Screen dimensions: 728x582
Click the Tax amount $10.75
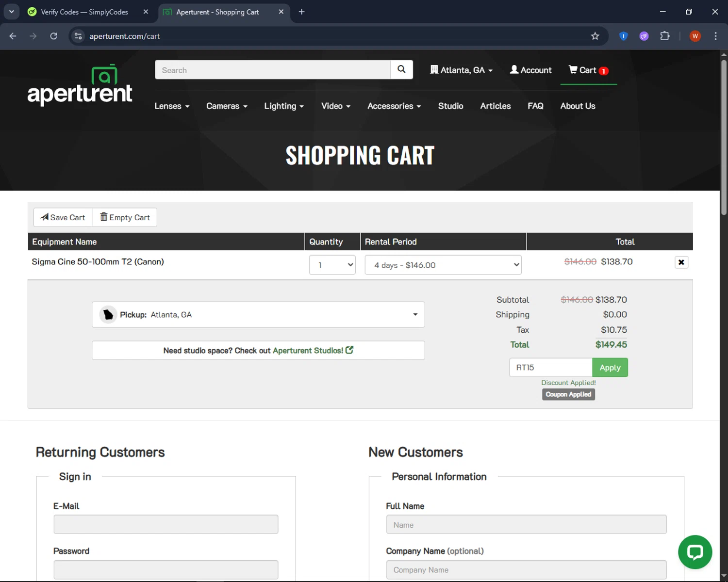(614, 330)
